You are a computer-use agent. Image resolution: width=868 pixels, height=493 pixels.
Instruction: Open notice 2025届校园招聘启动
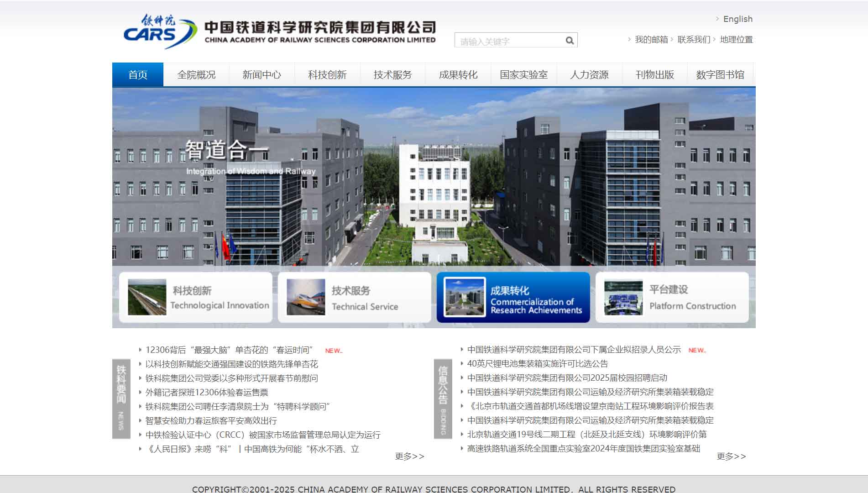point(567,378)
